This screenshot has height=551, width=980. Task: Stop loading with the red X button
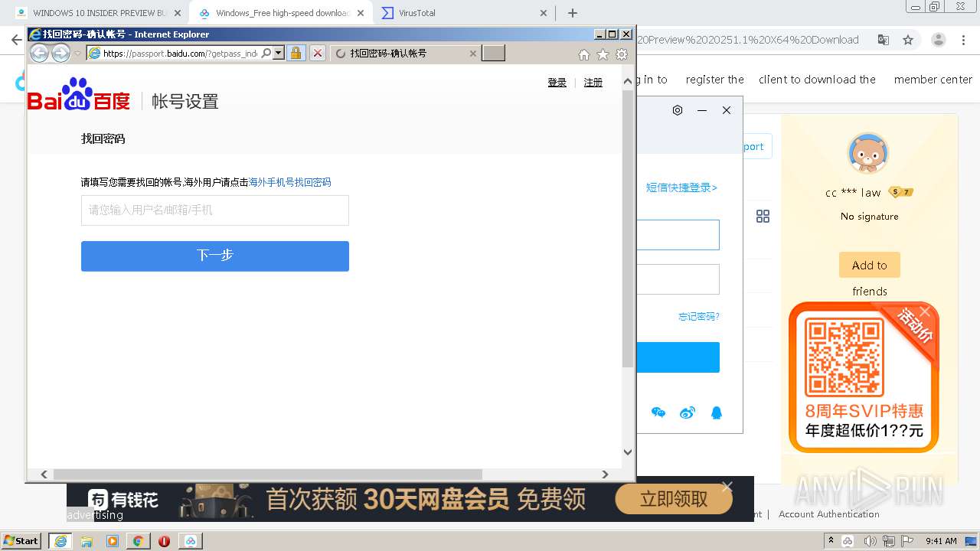(x=317, y=53)
